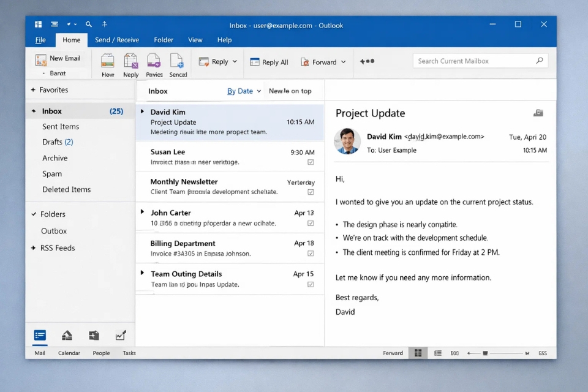Select the Search icon in the title bar
The height and width of the screenshot is (392, 588).
coord(88,24)
